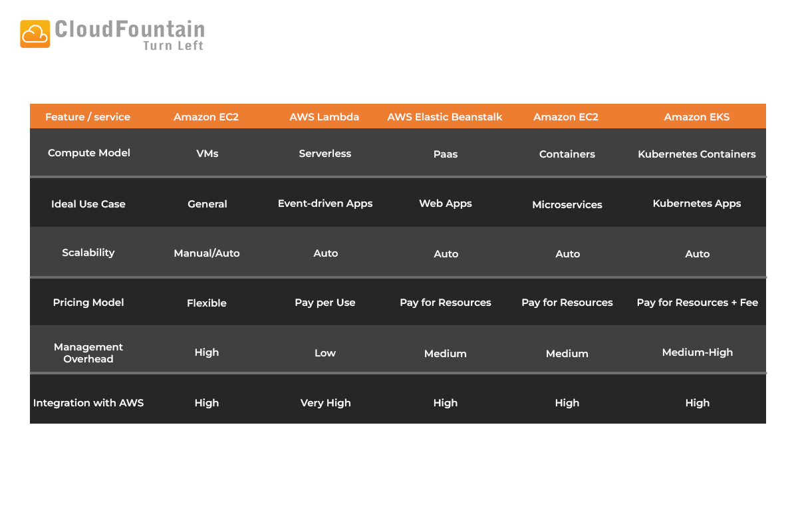Select the 'Serverless' cell under AWS Lambda
The image size is (798, 532).
pyautogui.click(x=325, y=153)
